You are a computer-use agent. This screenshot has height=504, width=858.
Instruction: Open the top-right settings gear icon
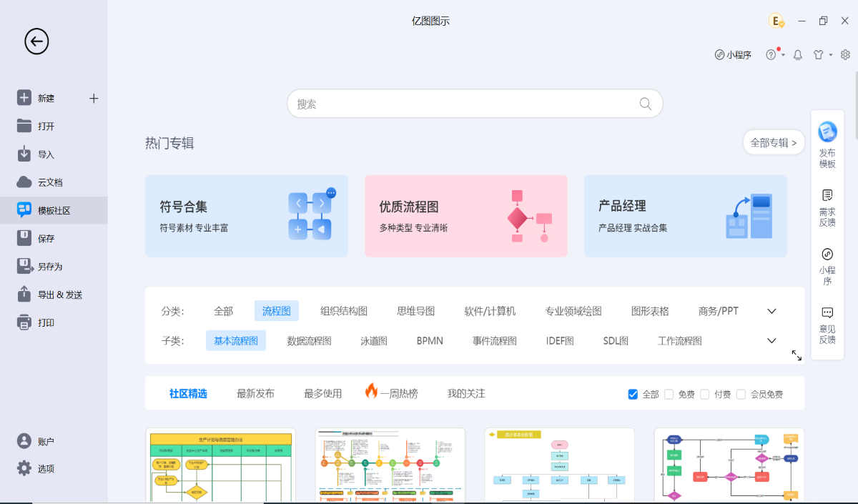coord(845,54)
